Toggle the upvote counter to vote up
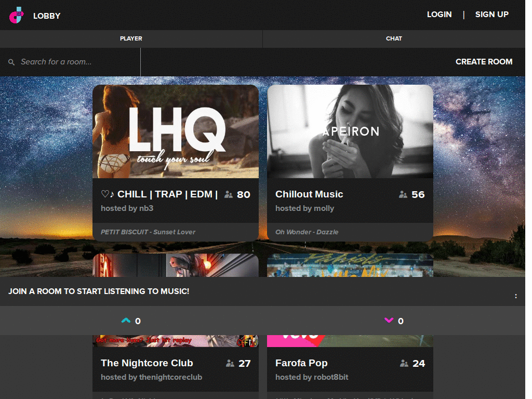This screenshot has height=399, width=532. [x=137, y=321]
